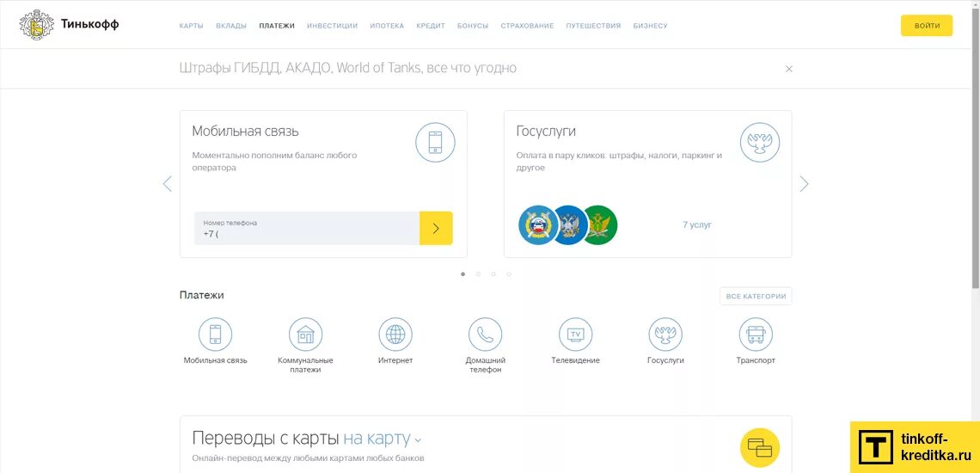Select the green bailiffs service emblem icon
This screenshot has width=980, height=473.
point(600,225)
